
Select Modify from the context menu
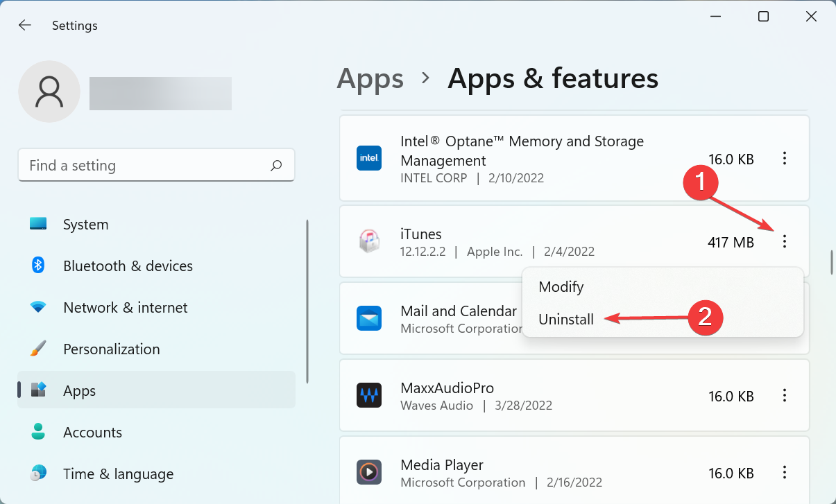pyautogui.click(x=561, y=286)
